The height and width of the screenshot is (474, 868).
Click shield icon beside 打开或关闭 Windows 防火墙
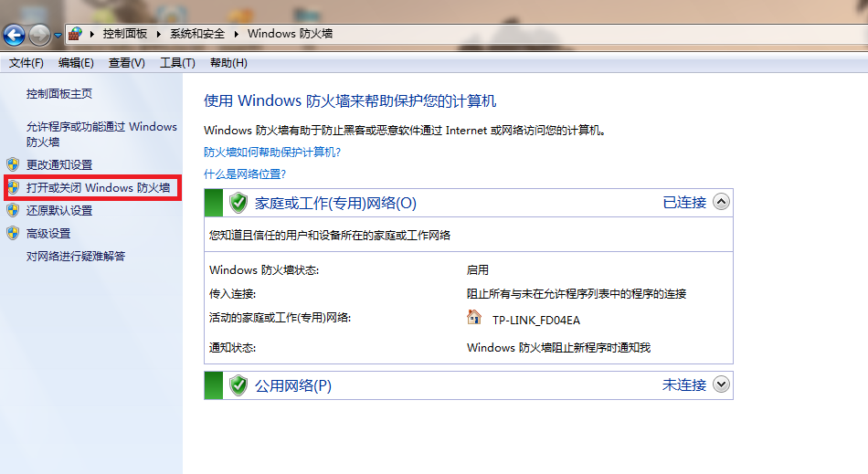click(14, 187)
